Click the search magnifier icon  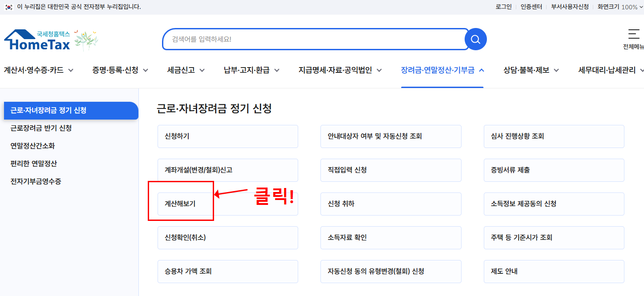click(x=475, y=39)
